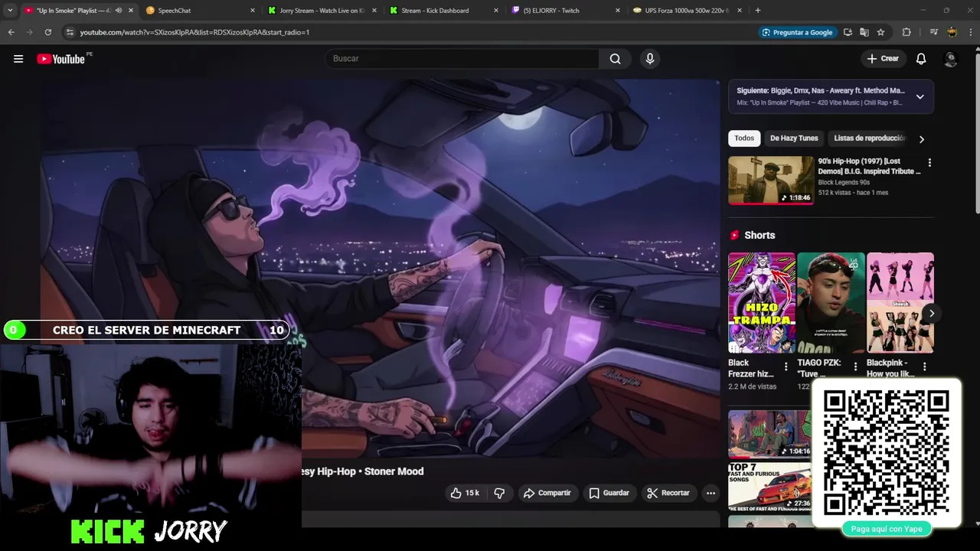The image size is (980, 551).
Task: Show next Shorts with arrow button
Action: coord(932,313)
